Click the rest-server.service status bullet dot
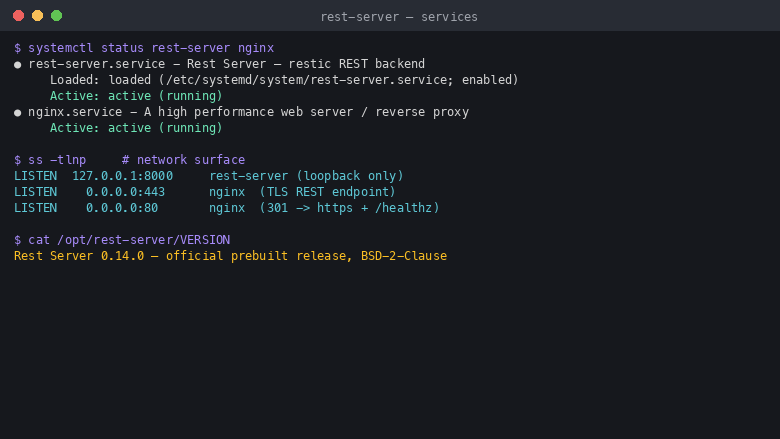 (17, 65)
